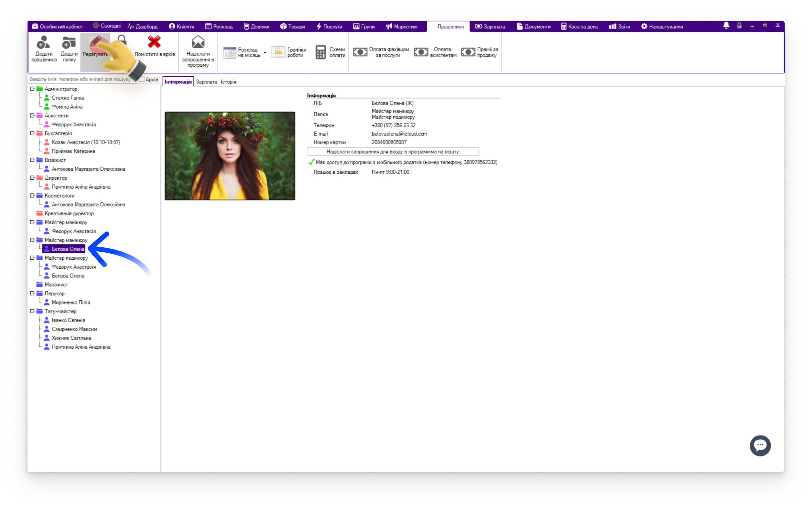The height and width of the screenshot is (508, 812).
Task: Open Payment to assistants
Action: 435,52
